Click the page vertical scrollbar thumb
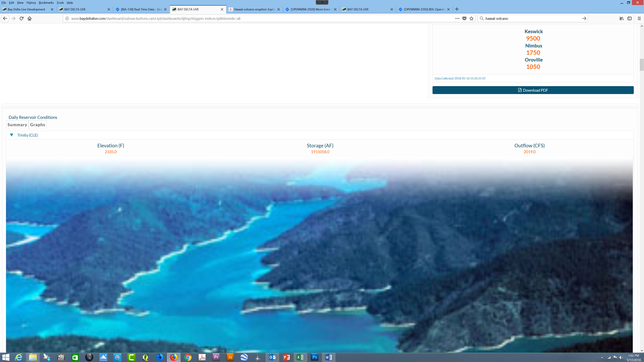 [x=641, y=65]
